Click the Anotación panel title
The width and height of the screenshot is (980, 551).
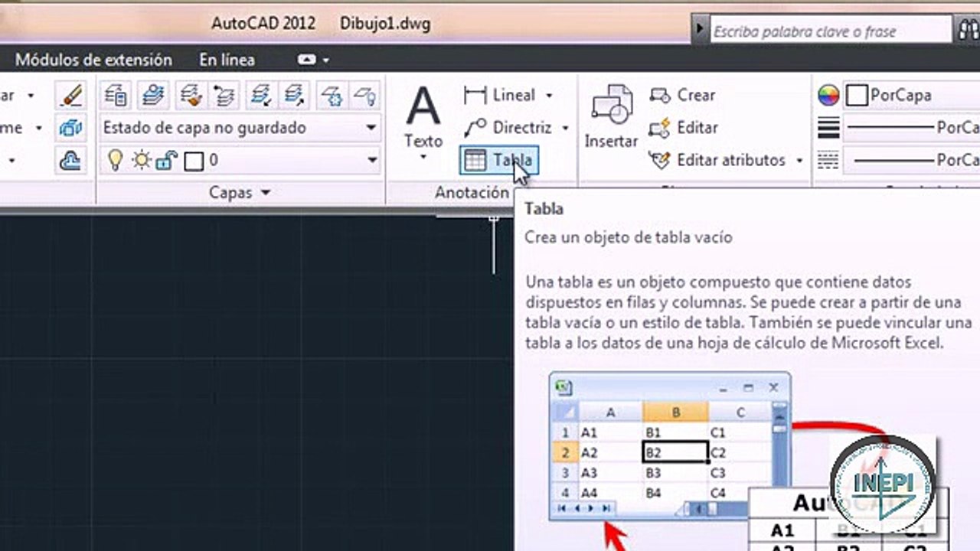(x=472, y=193)
